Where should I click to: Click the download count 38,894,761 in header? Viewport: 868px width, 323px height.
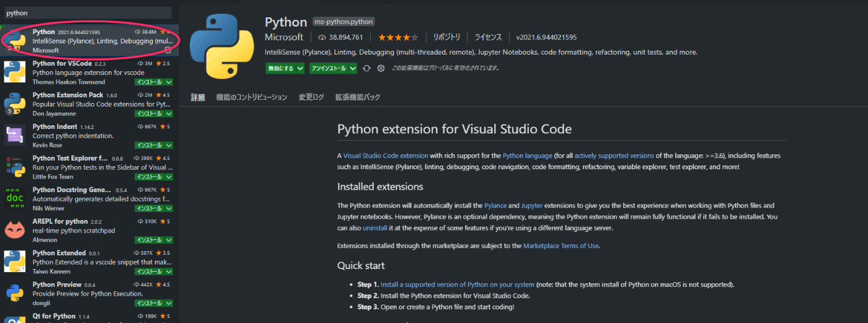(x=340, y=37)
